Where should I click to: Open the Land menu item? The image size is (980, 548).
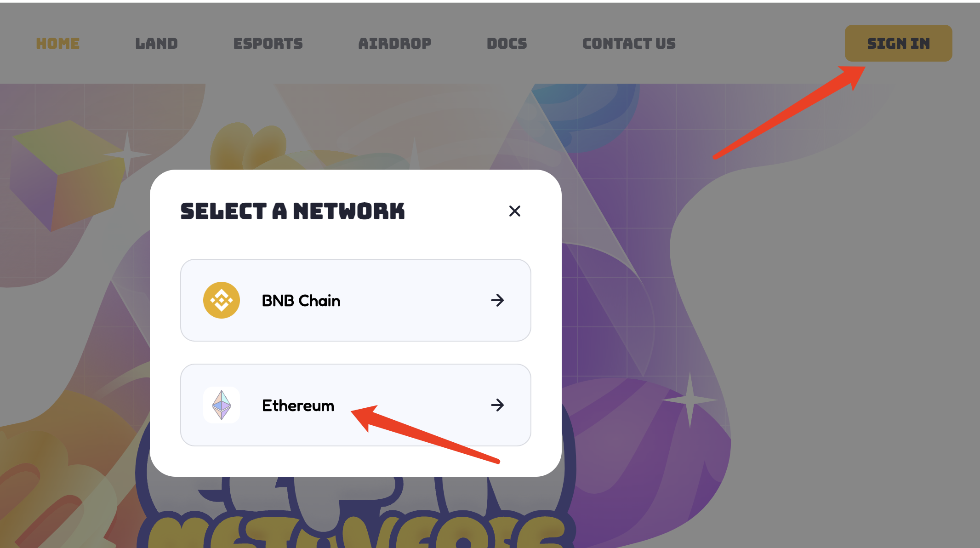[156, 44]
